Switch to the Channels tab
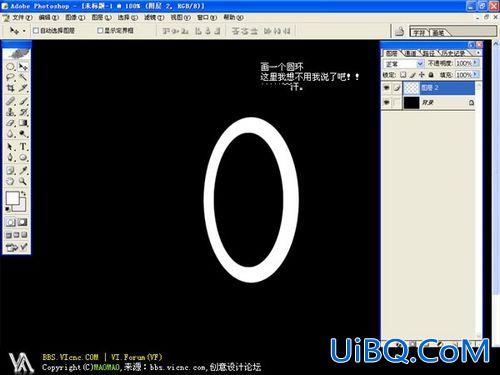 tap(411, 53)
